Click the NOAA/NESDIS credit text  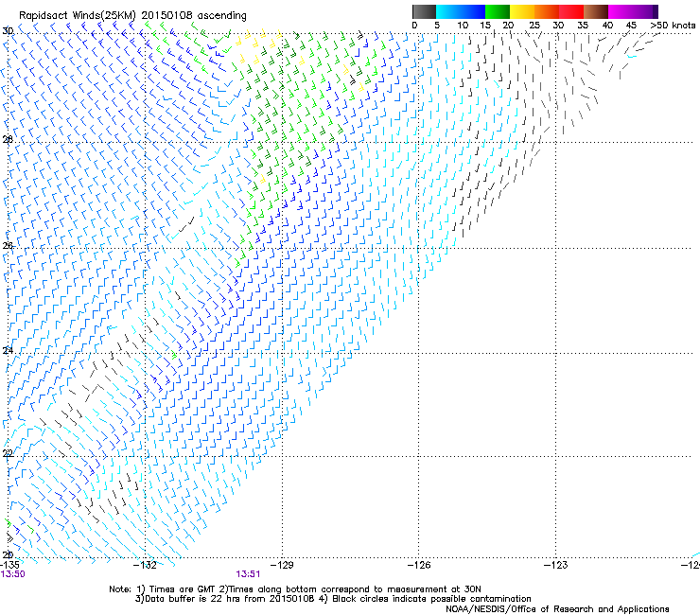(x=557, y=609)
